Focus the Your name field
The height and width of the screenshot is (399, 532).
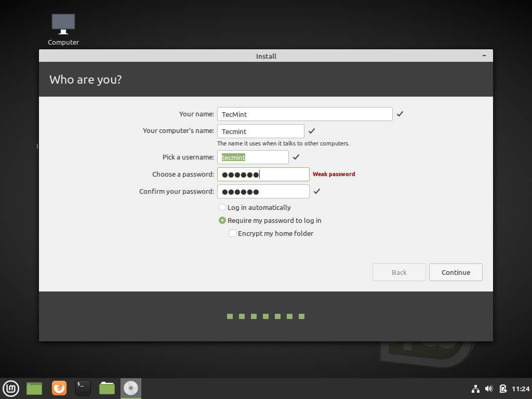[x=304, y=114]
